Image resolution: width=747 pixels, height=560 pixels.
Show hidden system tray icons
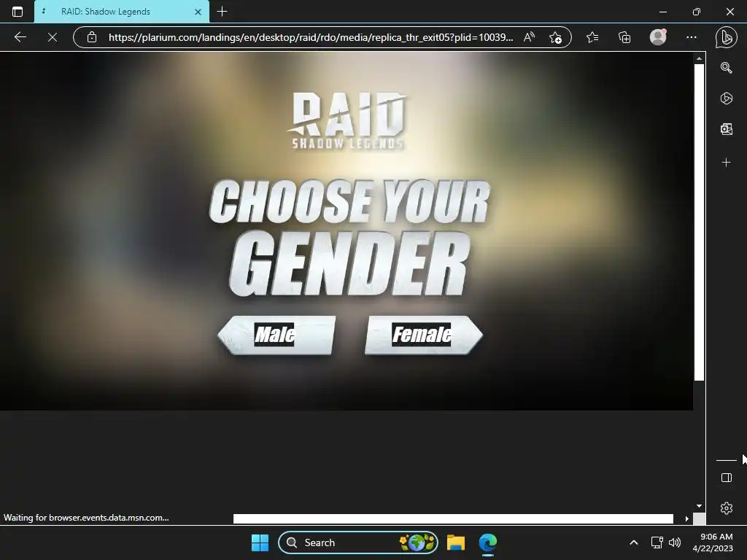(634, 542)
